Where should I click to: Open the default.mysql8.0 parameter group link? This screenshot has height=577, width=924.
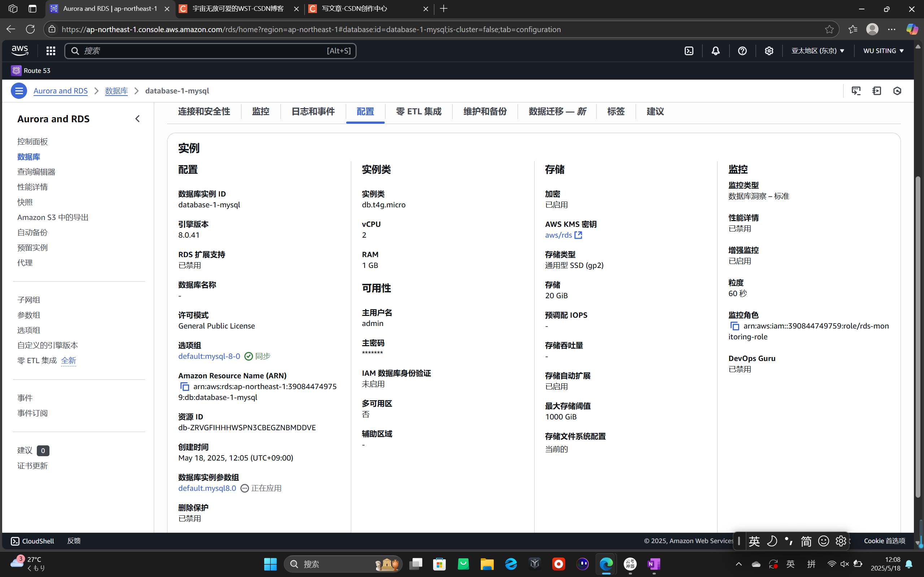click(206, 488)
